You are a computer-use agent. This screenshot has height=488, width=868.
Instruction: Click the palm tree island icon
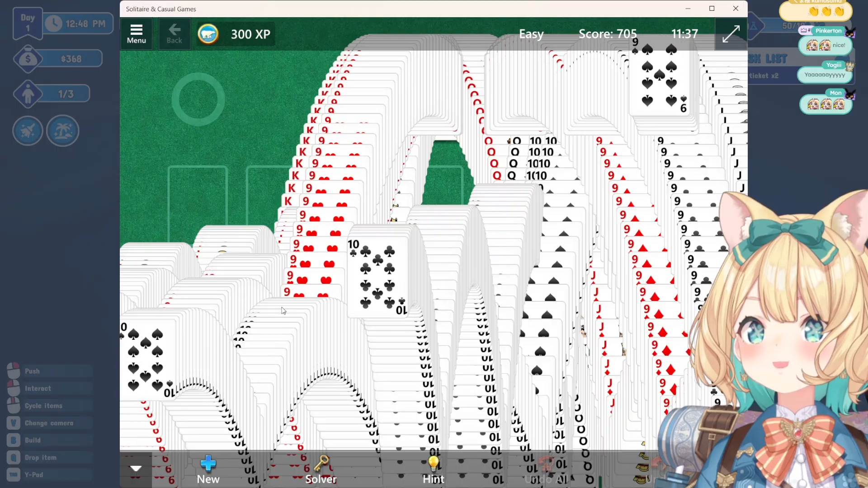(62, 131)
